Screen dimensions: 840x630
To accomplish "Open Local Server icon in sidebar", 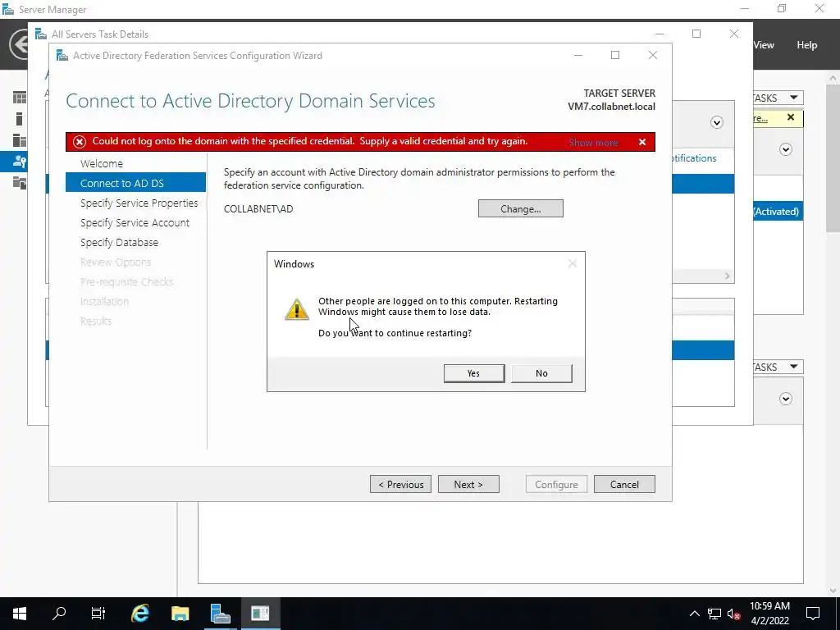I will click(x=20, y=119).
